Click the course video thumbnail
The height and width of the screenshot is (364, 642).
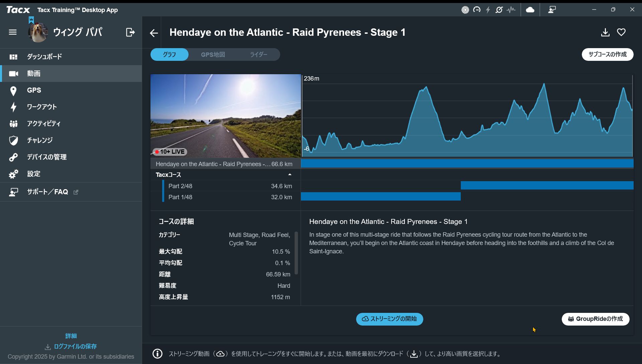tap(226, 116)
